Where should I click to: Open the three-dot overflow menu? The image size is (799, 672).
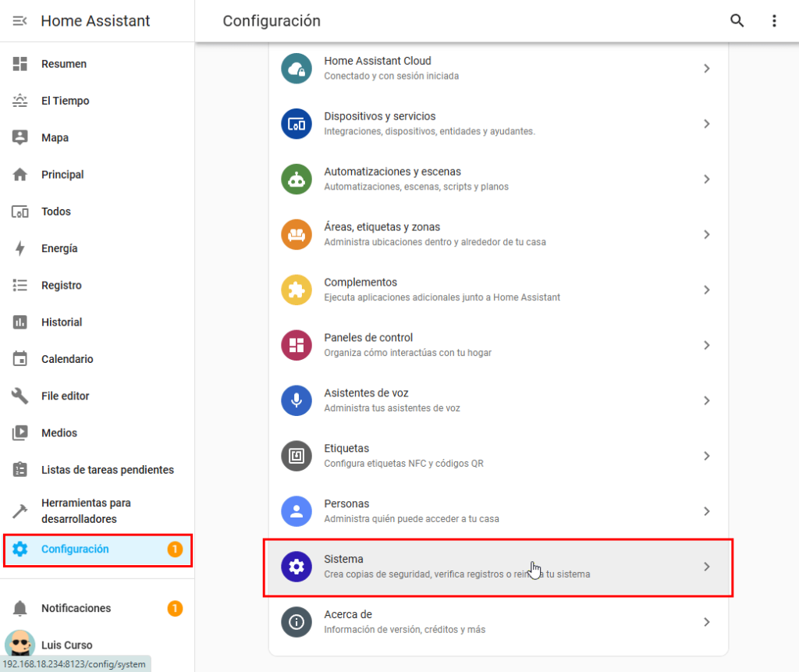coord(774,21)
